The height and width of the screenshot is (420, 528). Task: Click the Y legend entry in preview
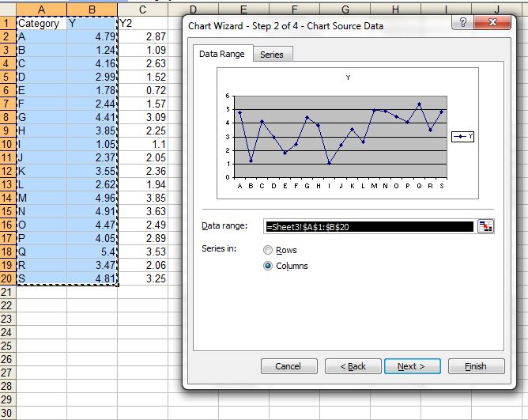(462, 137)
